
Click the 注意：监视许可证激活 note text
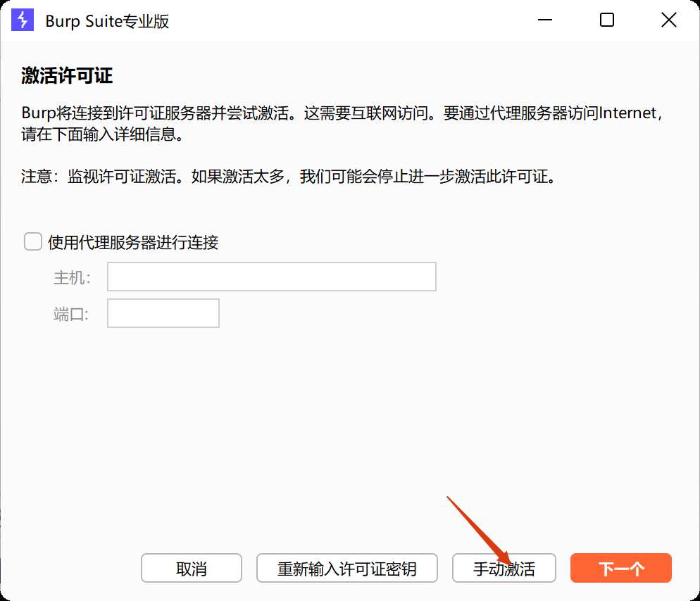[x=289, y=176]
